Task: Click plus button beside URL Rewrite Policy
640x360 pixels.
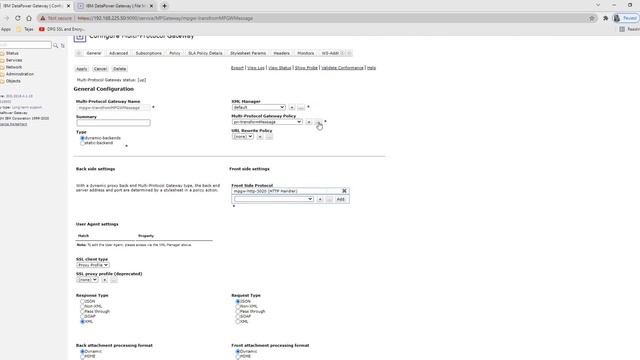Action: tap(260, 137)
